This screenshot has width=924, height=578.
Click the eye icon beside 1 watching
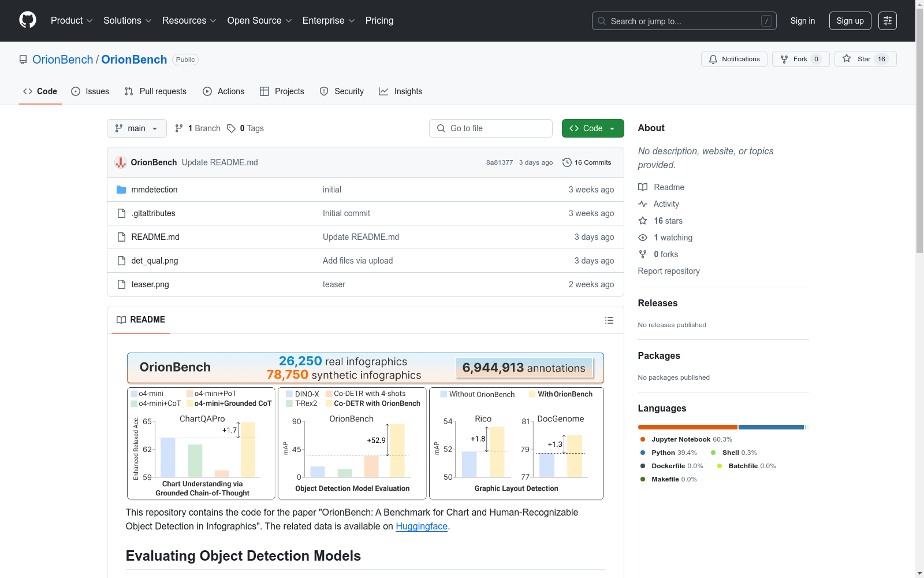point(643,238)
